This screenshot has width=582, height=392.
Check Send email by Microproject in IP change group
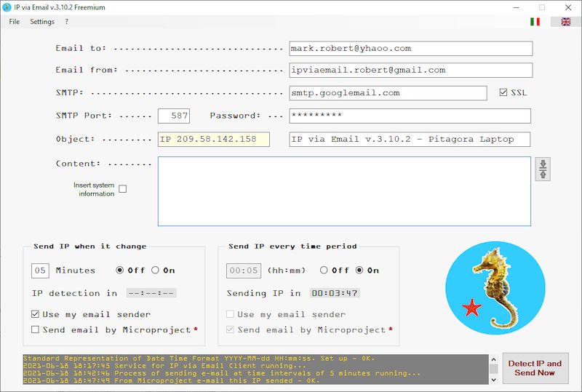click(35, 329)
